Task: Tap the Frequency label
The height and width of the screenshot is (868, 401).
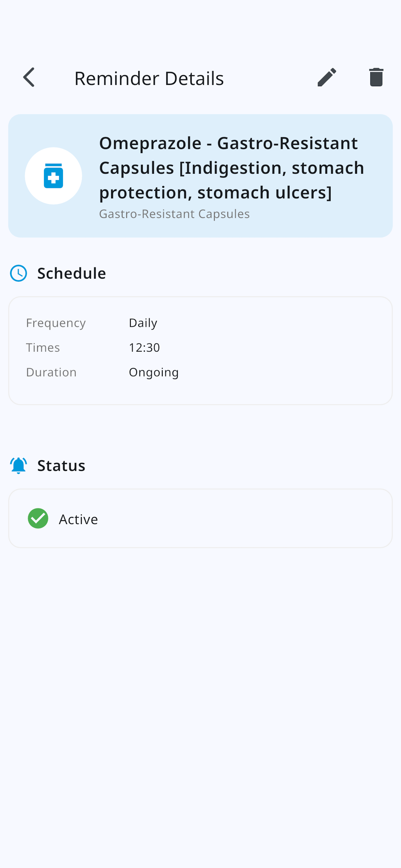Action: [56, 323]
